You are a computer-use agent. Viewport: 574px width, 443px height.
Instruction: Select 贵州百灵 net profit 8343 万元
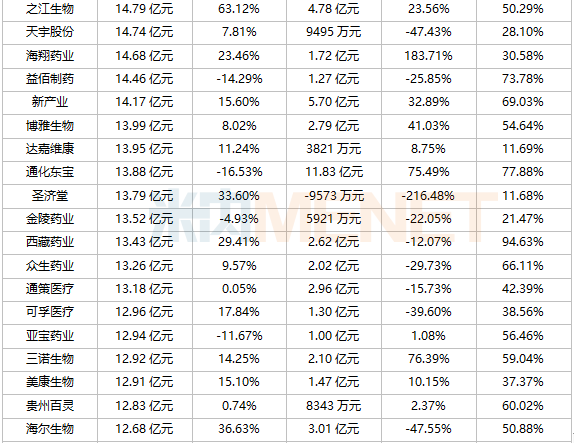tap(333, 406)
